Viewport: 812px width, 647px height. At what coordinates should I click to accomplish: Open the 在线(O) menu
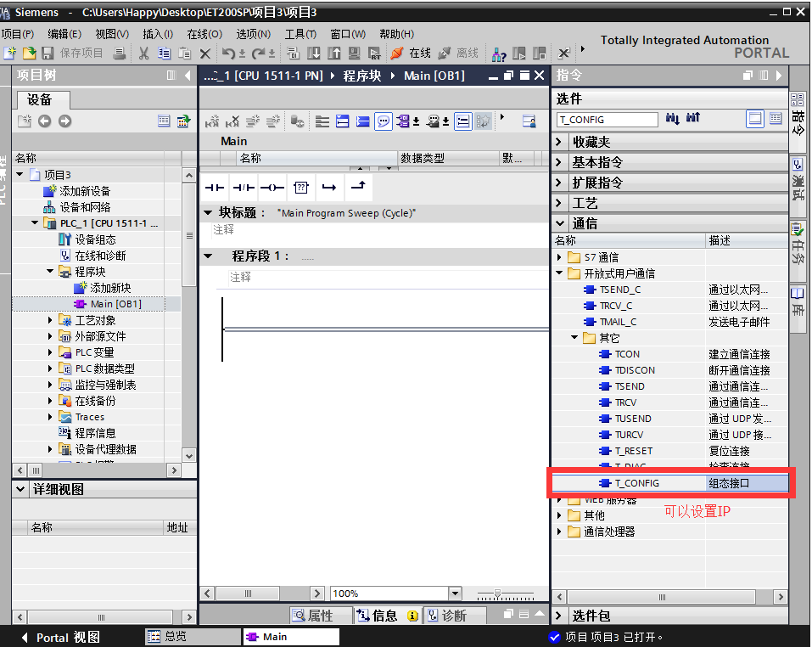(204, 34)
